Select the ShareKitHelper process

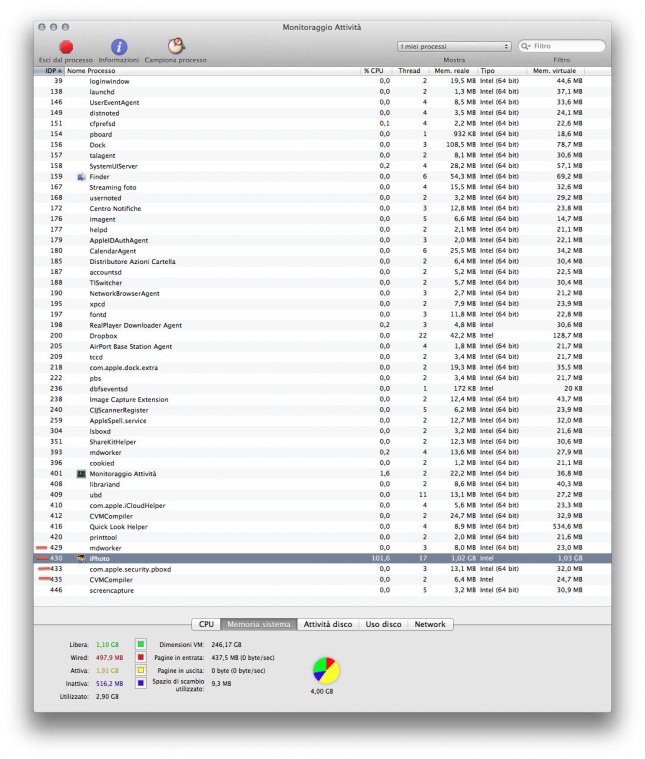coord(322,442)
